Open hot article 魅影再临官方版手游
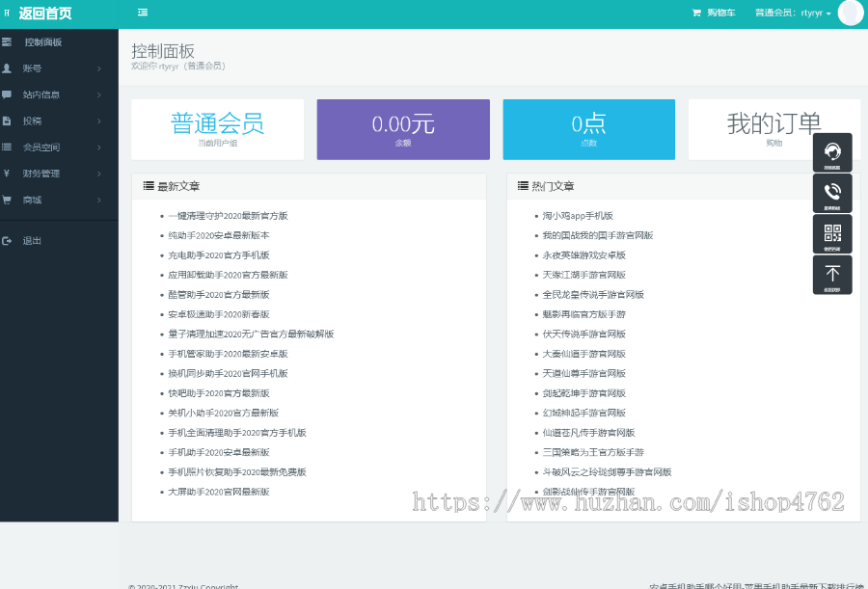The width and height of the screenshot is (868, 589). tap(584, 314)
